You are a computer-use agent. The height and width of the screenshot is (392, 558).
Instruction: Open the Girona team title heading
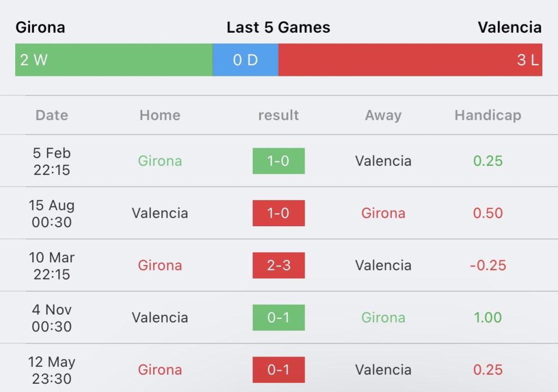coord(40,27)
